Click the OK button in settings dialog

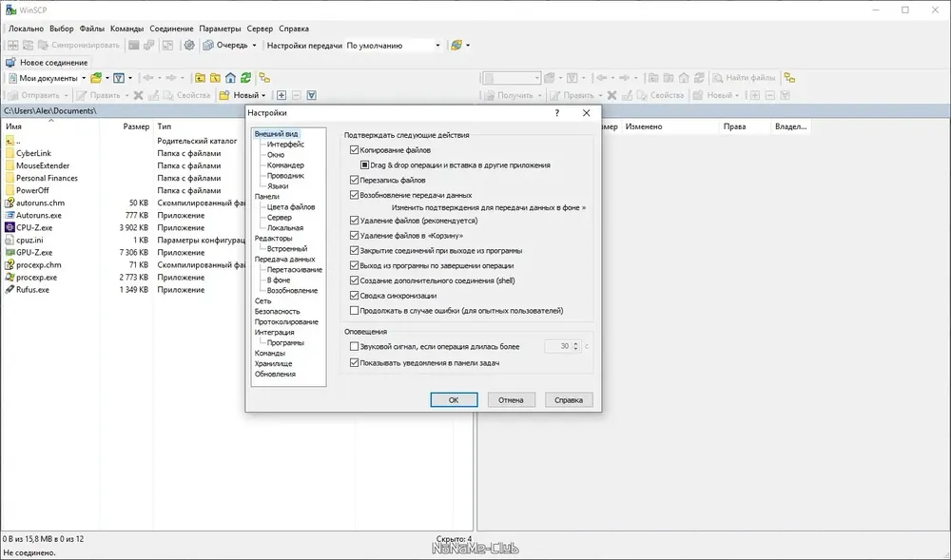point(454,400)
